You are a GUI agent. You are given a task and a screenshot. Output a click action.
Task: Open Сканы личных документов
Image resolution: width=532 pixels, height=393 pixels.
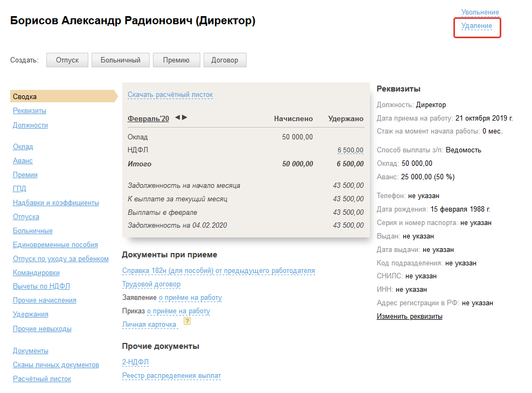(x=56, y=364)
